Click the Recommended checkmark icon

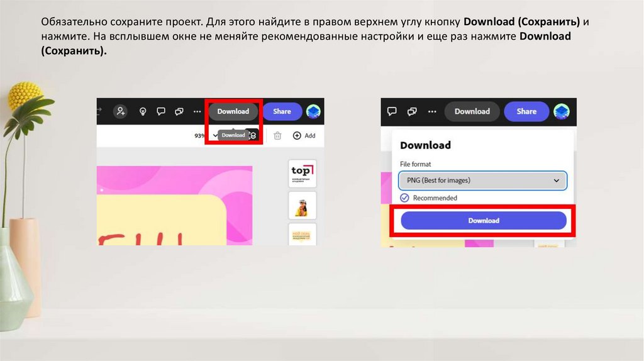point(404,198)
